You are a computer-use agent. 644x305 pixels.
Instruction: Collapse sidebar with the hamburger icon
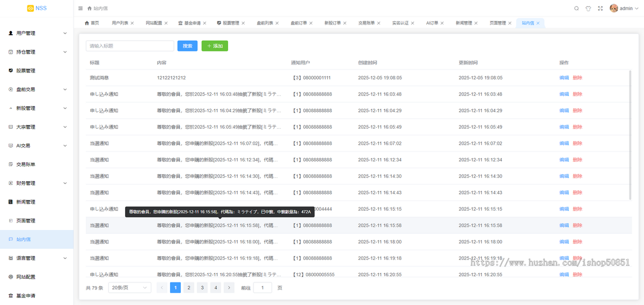click(x=80, y=9)
